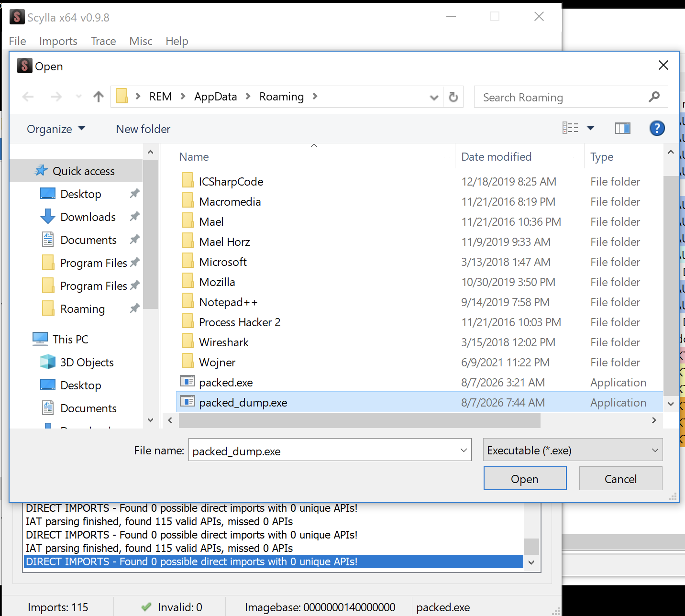Click 8/7/2026 3:21 AM date cell
This screenshot has height=616, width=685.
(503, 382)
